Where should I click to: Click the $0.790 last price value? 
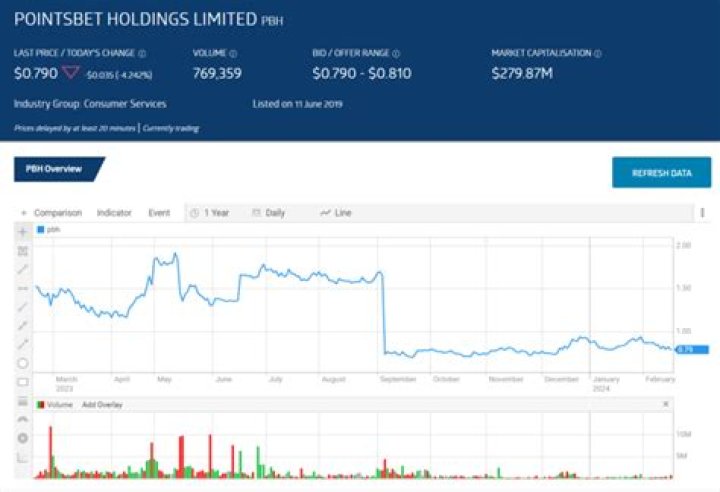(36, 73)
